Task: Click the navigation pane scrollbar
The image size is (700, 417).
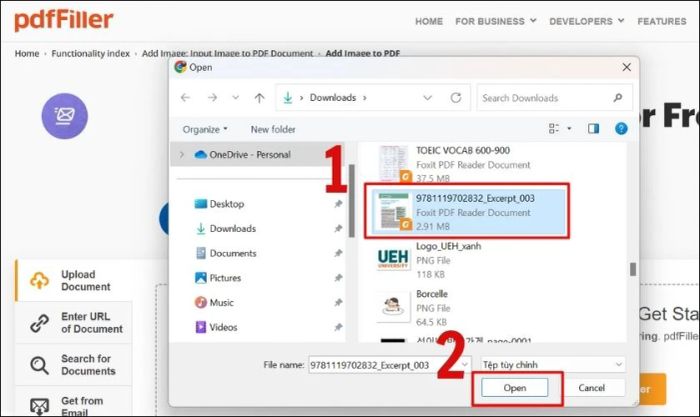Action: pos(352,201)
